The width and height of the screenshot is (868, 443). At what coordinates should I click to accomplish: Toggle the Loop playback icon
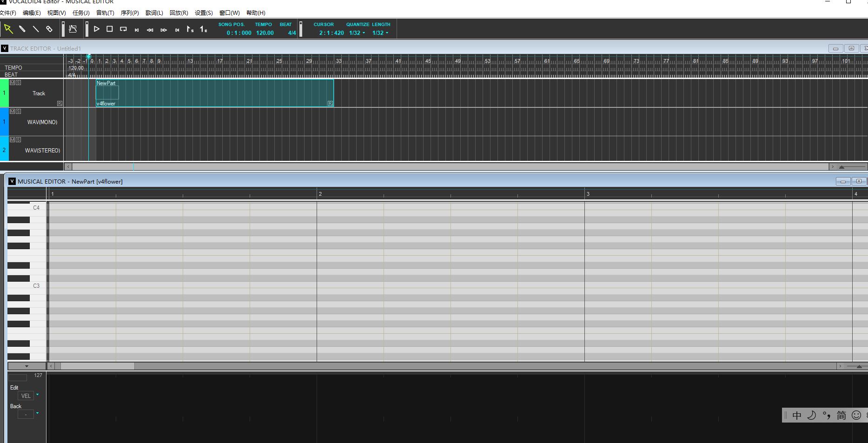[123, 29]
